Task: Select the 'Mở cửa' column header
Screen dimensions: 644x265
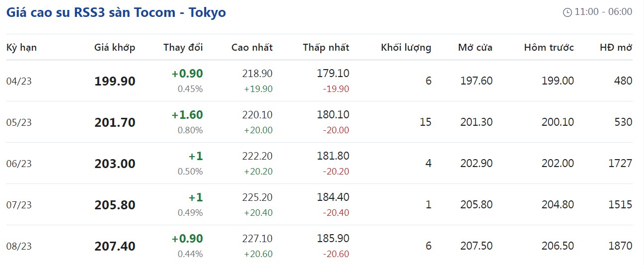Action: pos(475,48)
